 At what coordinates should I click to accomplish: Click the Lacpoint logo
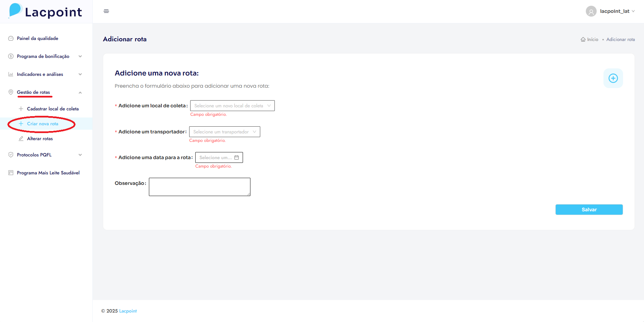45,12
